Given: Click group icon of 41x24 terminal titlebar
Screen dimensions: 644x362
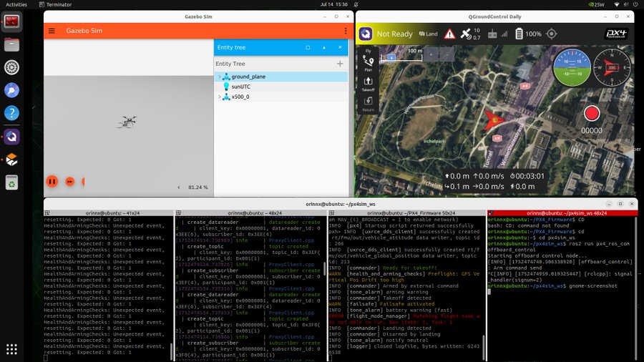Looking at the screenshot, I should point(47,213).
